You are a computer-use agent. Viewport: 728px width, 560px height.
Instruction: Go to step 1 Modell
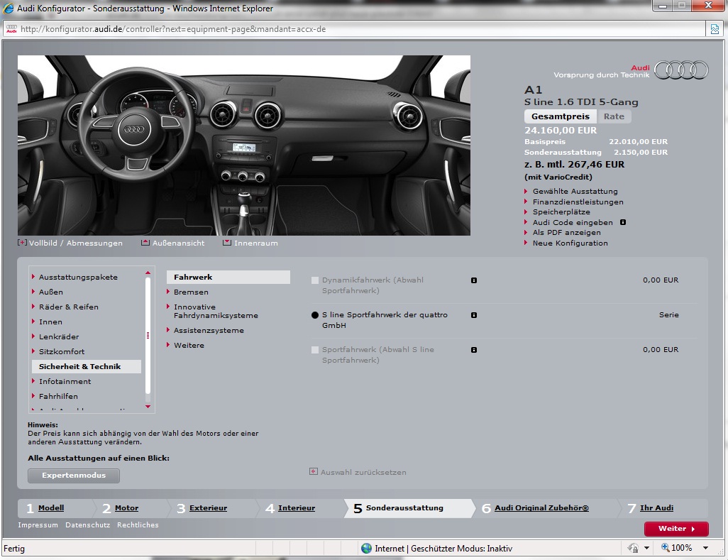click(51, 508)
